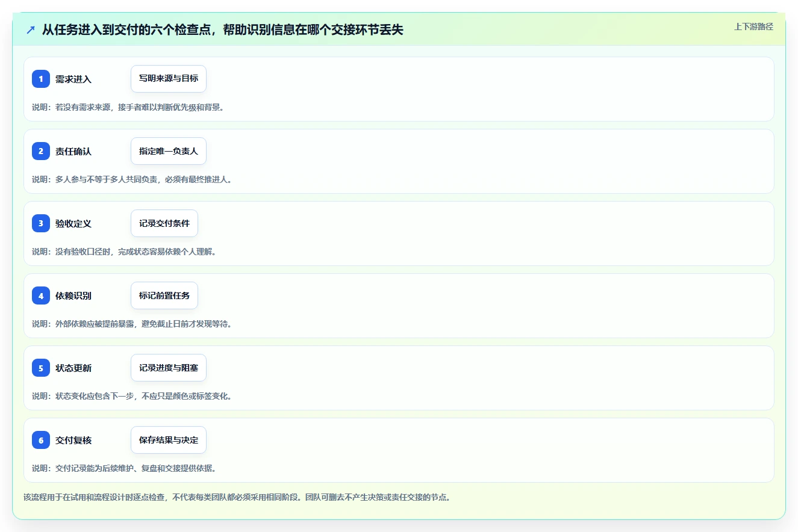This screenshot has width=798, height=532.
Task: Click the 需求进入 step title
Action: pyautogui.click(x=73, y=79)
